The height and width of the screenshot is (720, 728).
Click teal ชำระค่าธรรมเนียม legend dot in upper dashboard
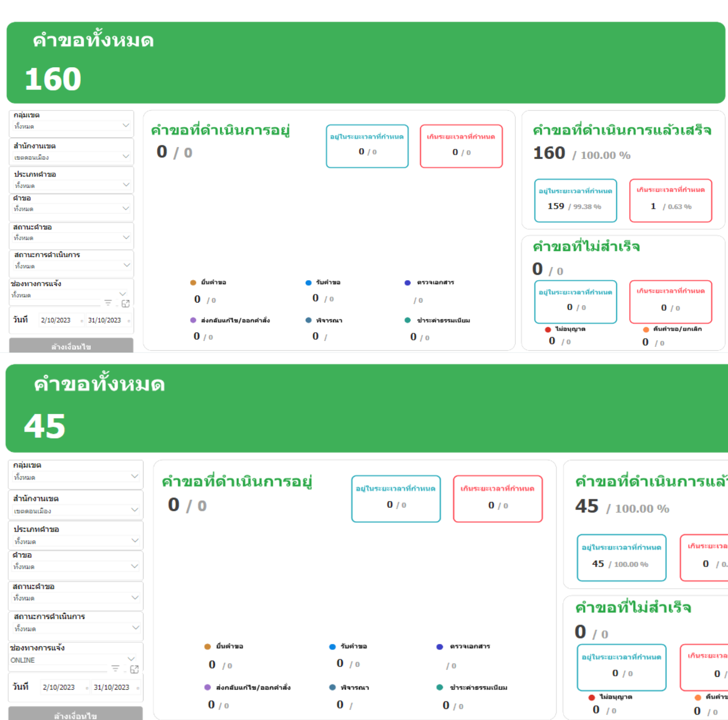point(407,320)
